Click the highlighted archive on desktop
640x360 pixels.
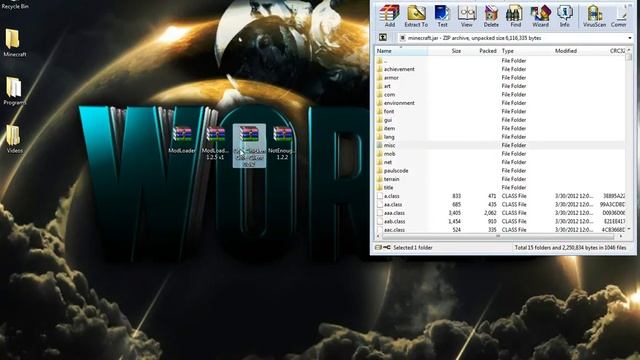pos(249,146)
